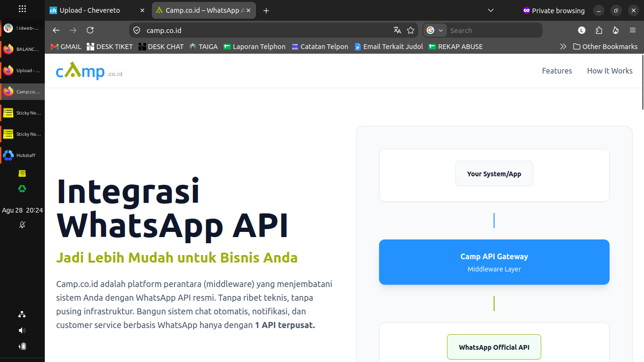Viewport: 644px width, 362px height.
Task: Click the heading Integrasi WhatsApp API
Action: [x=172, y=208]
